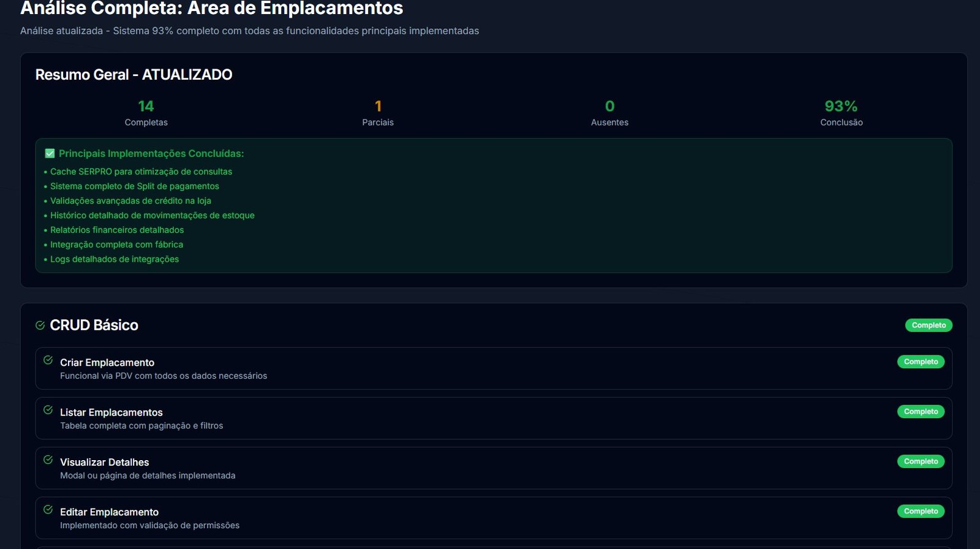Click the check icon next to Editar Emplacamento
Viewport: 980px width, 549px height.
(48, 509)
